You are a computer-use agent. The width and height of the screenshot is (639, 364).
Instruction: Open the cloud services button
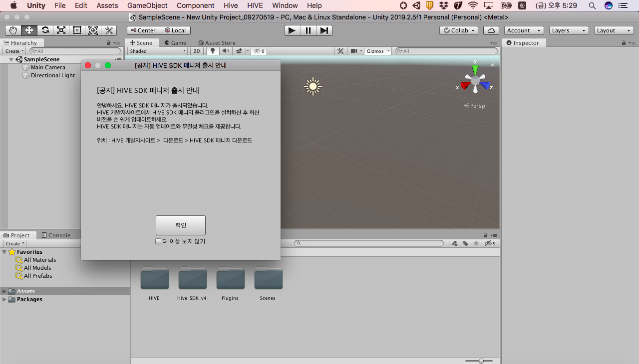pos(492,30)
